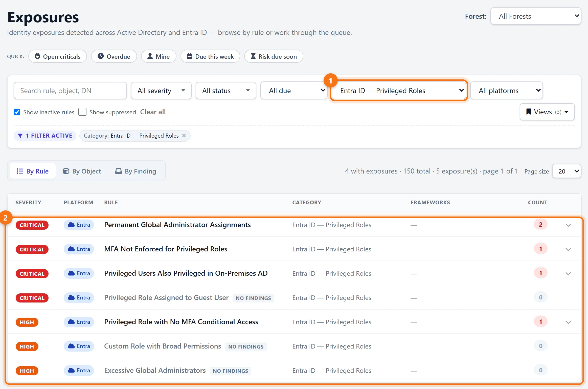Focus the Search rule, object, DN field

pyautogui.click(x=70, y=91)
